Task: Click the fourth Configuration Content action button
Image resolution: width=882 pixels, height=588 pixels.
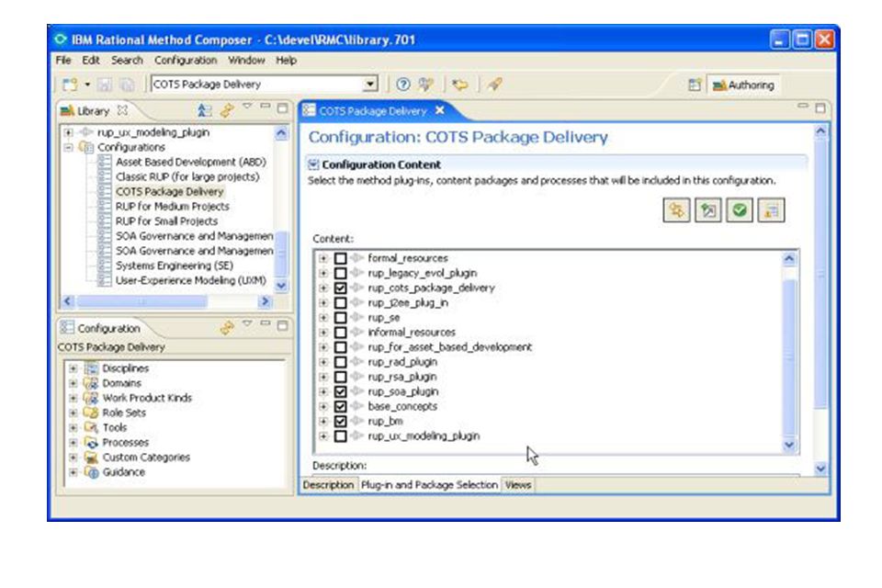Action: (771, 210)
